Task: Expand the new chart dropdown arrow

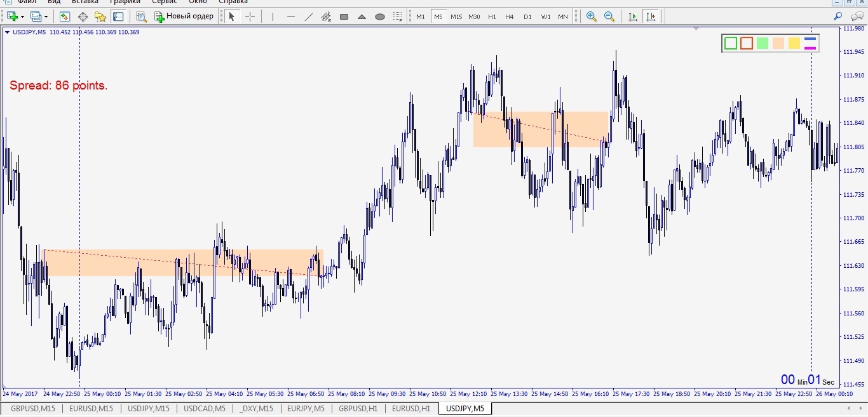Action: pos(23,17)
